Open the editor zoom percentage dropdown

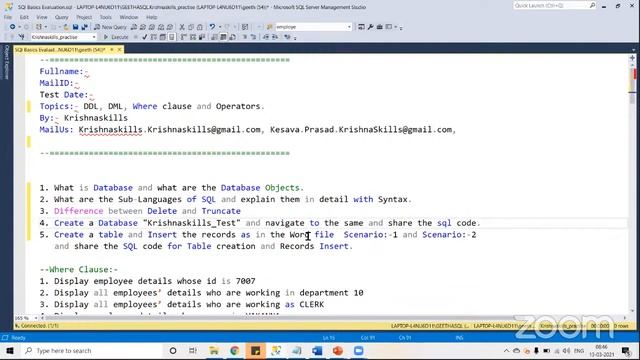[x=36, y=318]
